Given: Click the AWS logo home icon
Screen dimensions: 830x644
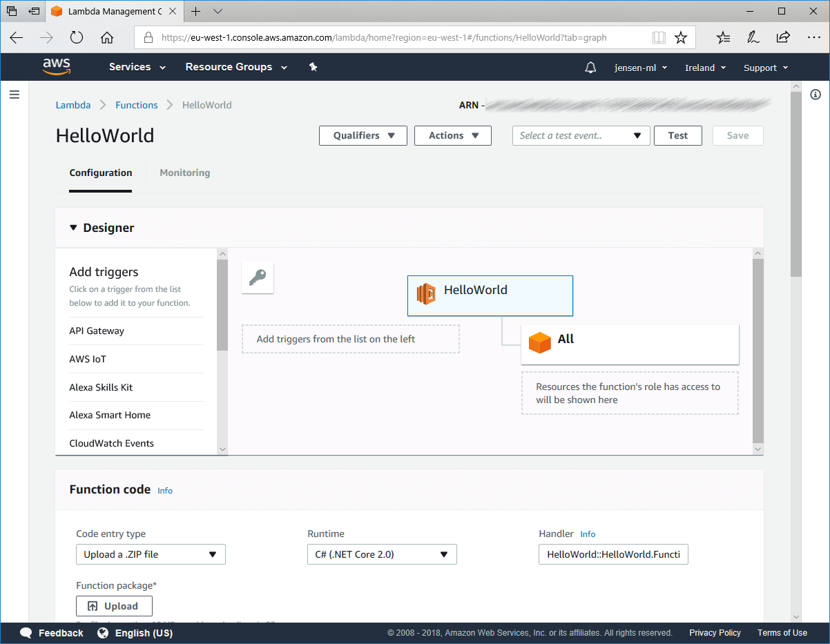Looking at the screenshot, I should pos(57,66).
